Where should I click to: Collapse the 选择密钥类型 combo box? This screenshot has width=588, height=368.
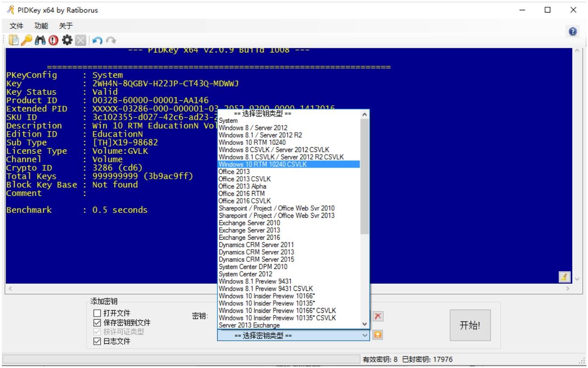(x=365, y=335)
